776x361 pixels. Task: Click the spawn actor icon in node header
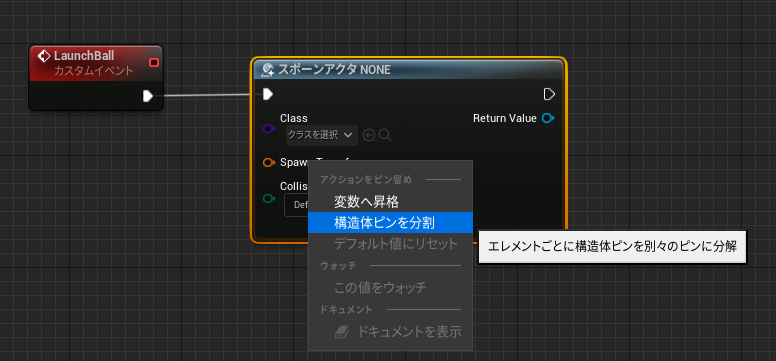click(267, 70)
